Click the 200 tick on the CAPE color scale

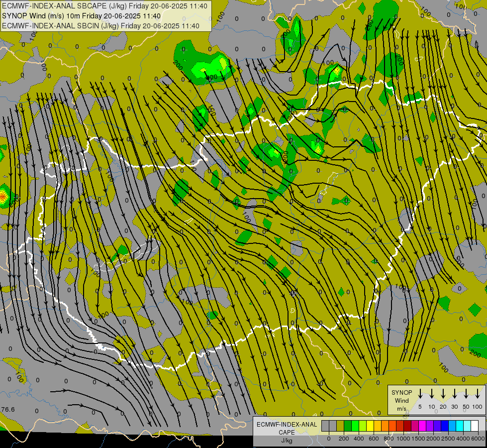click(344, 439)
